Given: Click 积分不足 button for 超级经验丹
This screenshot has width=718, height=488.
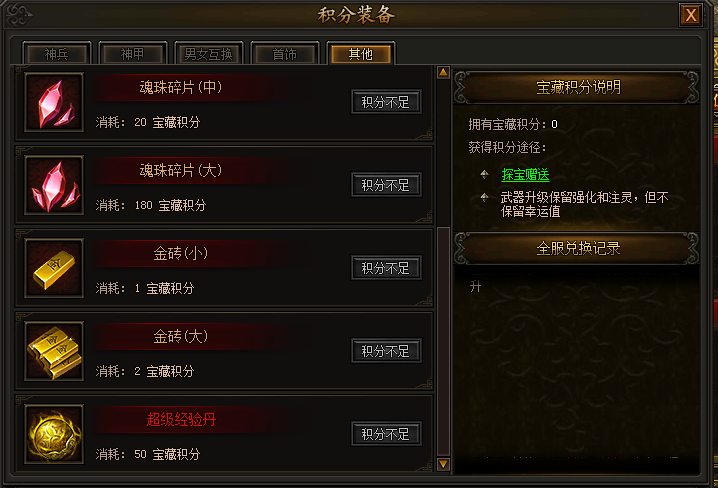Looking at the screenshot, I should (x=386, y=434).
